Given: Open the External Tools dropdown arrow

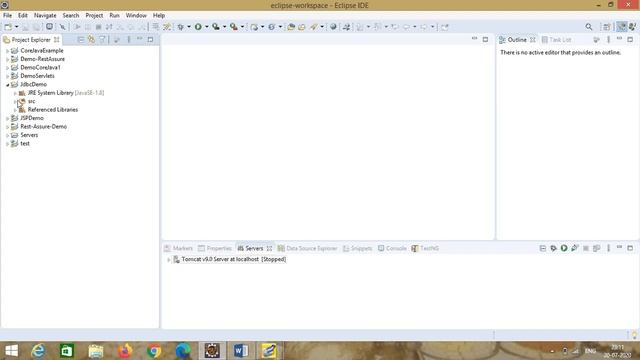Looking at the screenshot, I should pos(242,27).
